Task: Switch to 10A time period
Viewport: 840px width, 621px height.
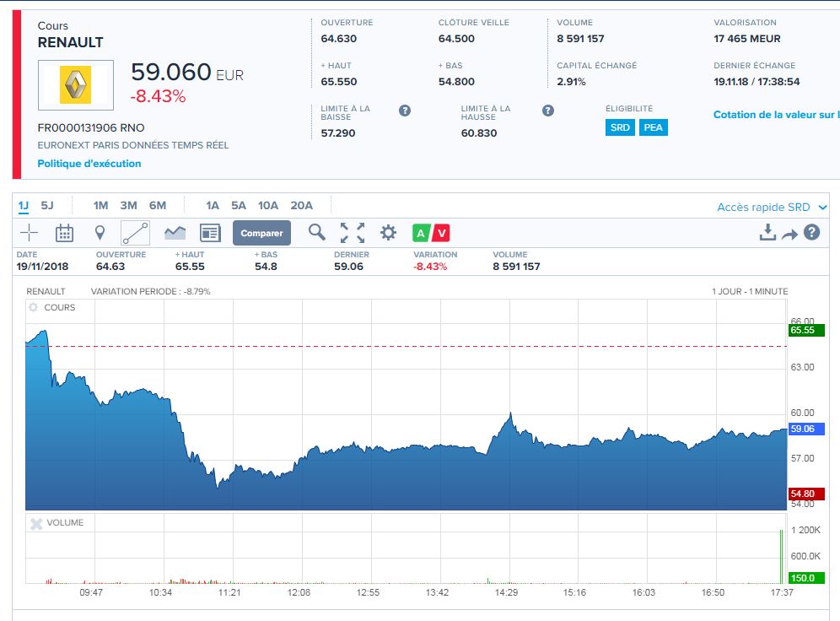Action: pos(268,206)
